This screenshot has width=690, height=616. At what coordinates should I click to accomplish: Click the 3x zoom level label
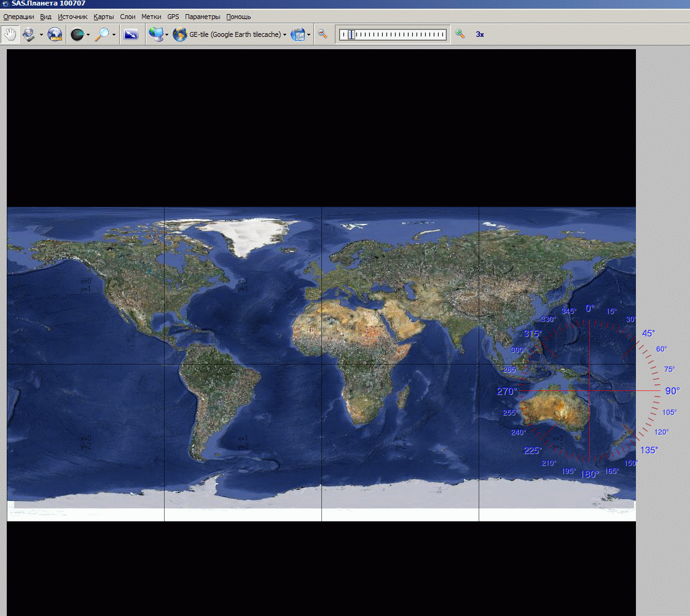480,35
